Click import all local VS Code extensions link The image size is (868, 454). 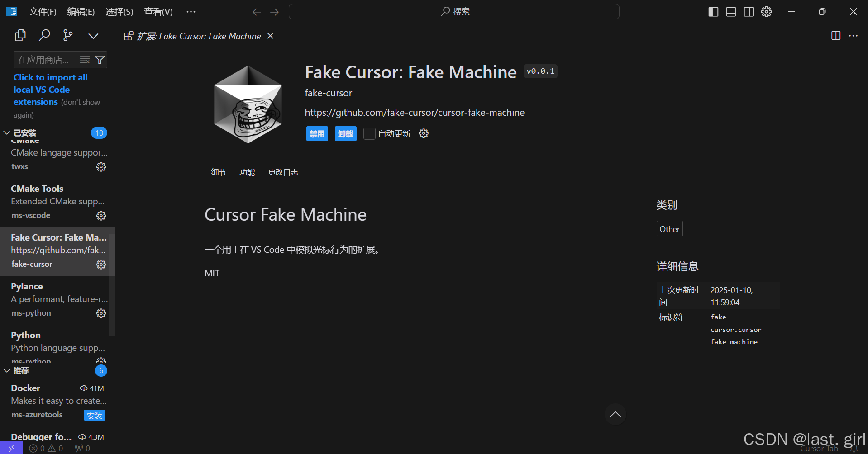(51, 90)
